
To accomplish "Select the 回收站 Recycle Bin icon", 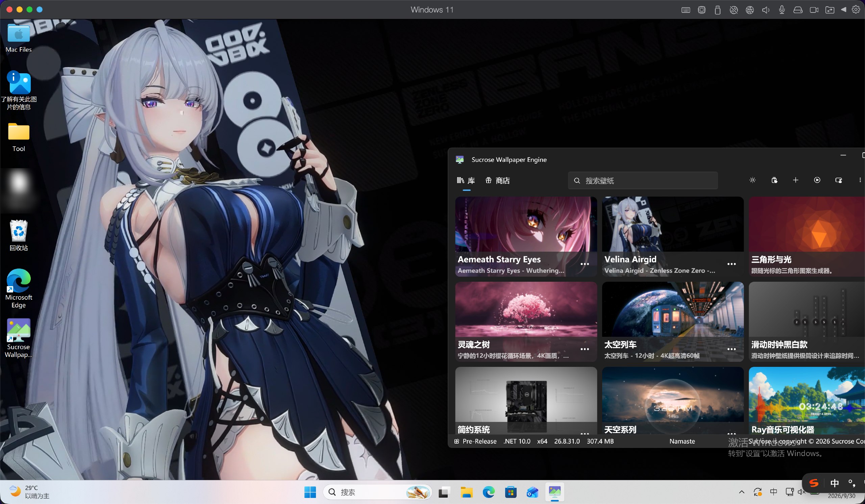I will tap(19, 235).
